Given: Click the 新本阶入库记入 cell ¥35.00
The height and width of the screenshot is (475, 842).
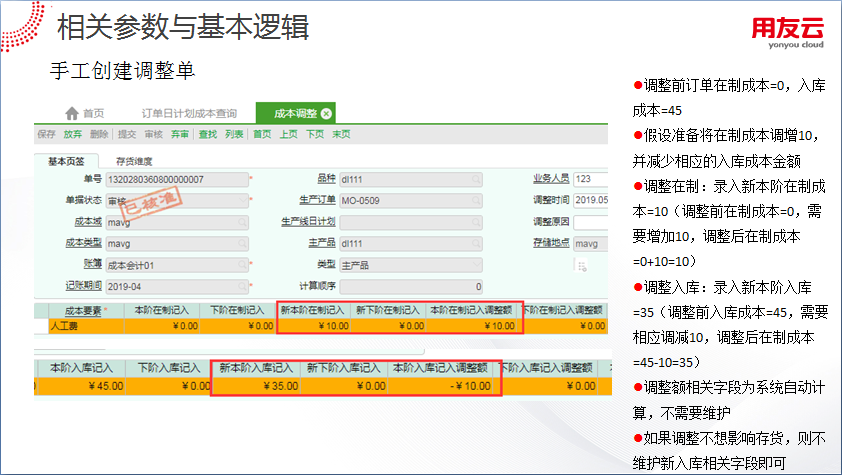Looking at the screenshot, I should pyautogui.click(x=255, y=386).
